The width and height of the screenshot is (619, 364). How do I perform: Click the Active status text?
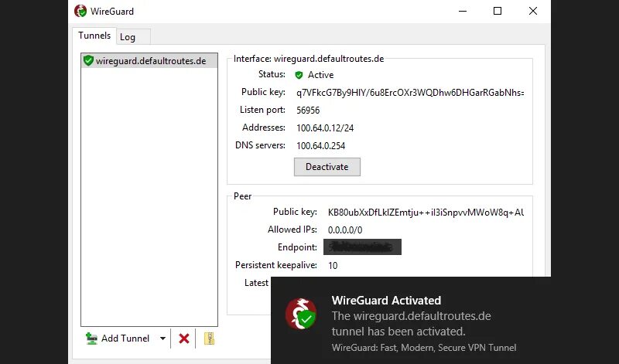320,75
